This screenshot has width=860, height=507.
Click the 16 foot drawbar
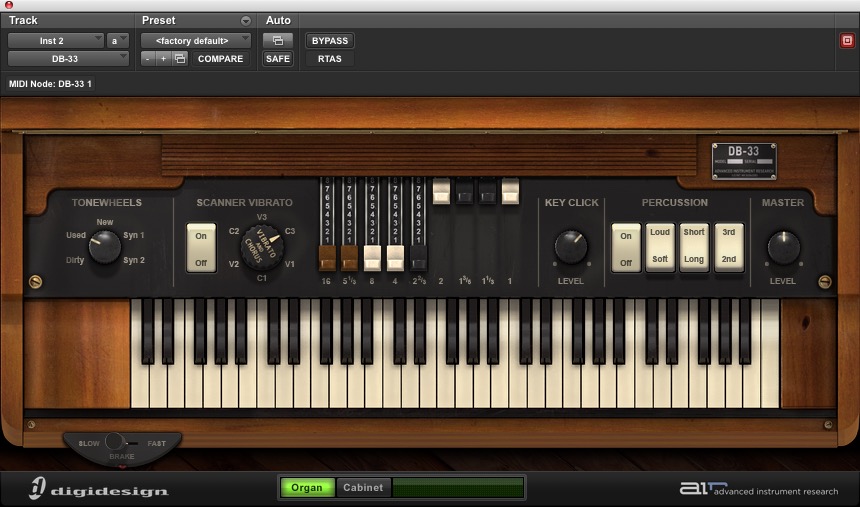[327, 258]
